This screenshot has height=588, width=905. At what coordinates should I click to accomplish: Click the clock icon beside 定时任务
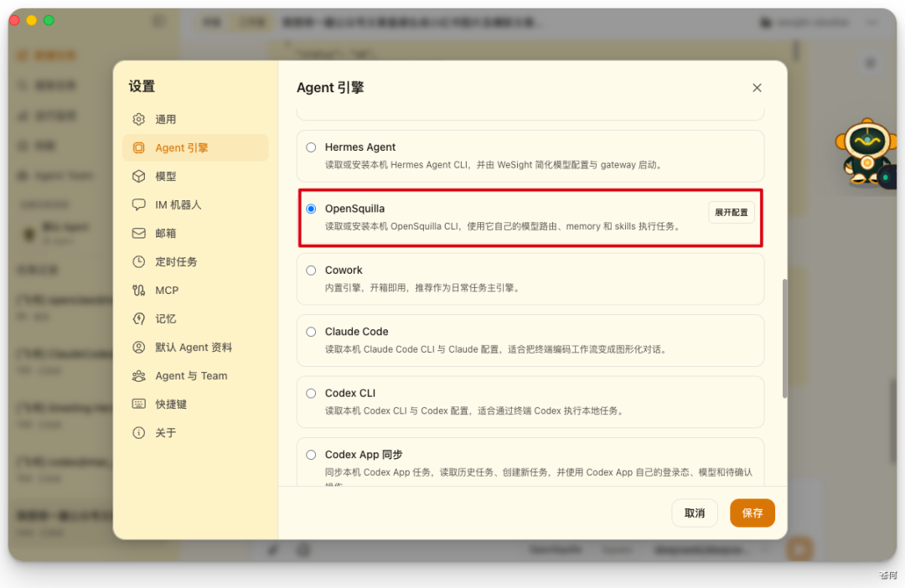tap(138, 262)
